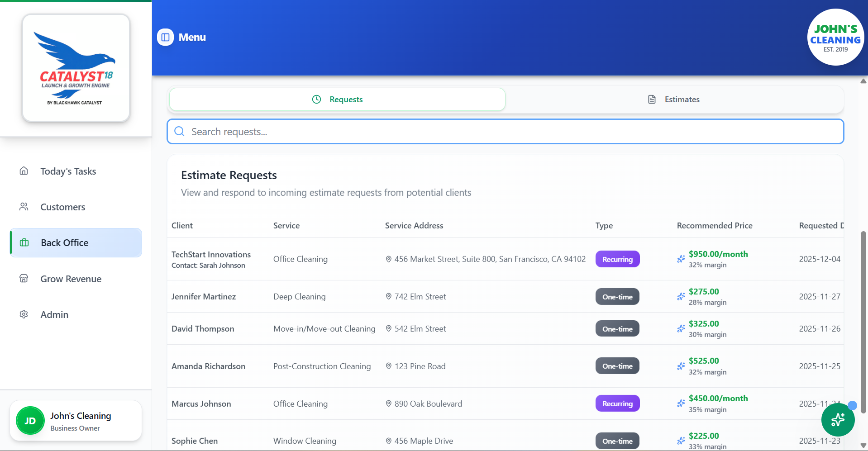This screenshot has width=868, height=451.
Task: Open Admin via the gear icon
Action: [24, 314]
